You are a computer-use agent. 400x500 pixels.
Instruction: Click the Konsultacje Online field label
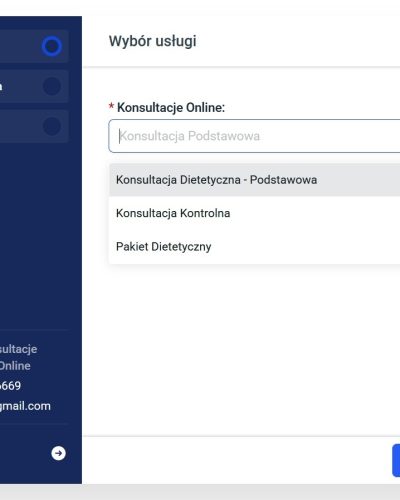[171, 108]
